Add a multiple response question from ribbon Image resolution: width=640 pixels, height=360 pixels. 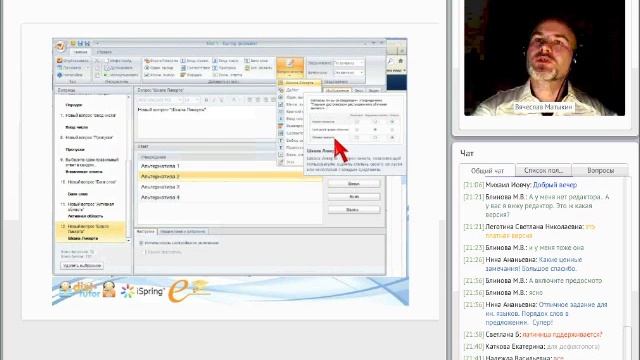pyautogui.click(x=159, y=75)
